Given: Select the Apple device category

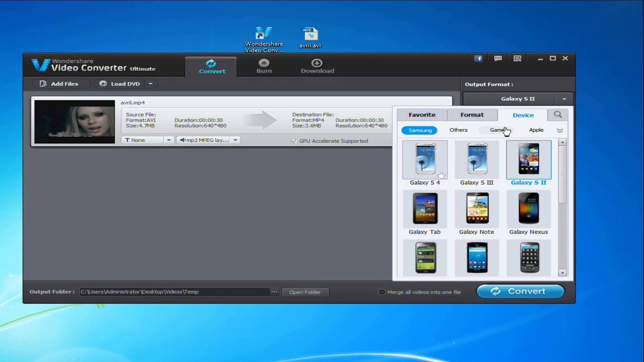Looking at the screenshot, I should click(536, 130).
